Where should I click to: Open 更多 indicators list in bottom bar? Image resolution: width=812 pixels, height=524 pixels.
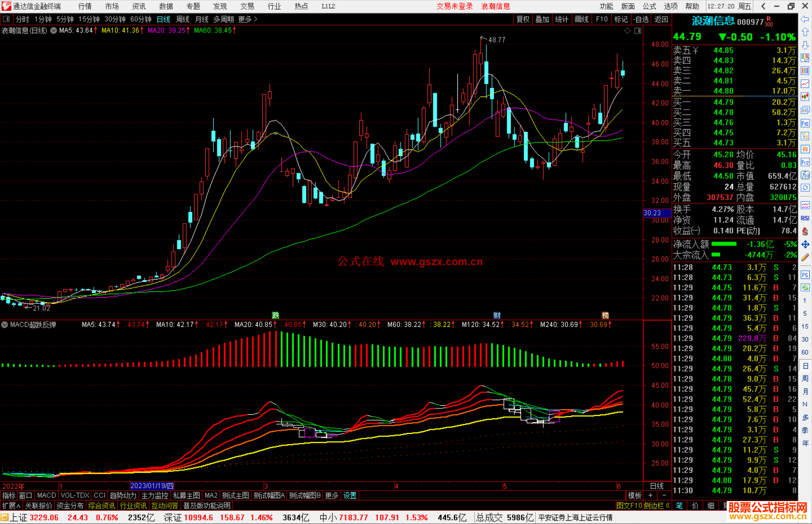(332, 495)
